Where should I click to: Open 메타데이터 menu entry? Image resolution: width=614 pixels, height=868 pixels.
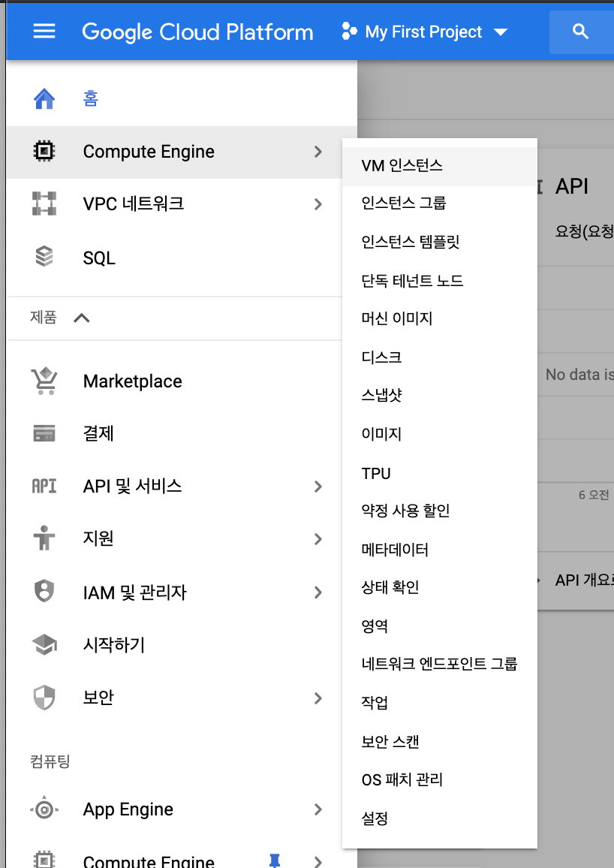tap(440, 550)
